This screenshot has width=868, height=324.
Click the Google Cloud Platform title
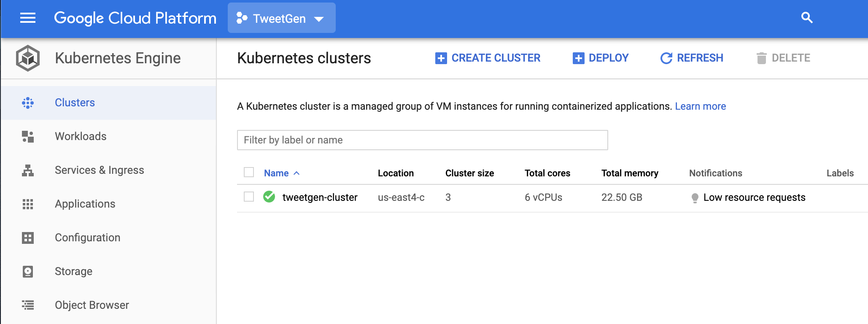coord(135,18)
